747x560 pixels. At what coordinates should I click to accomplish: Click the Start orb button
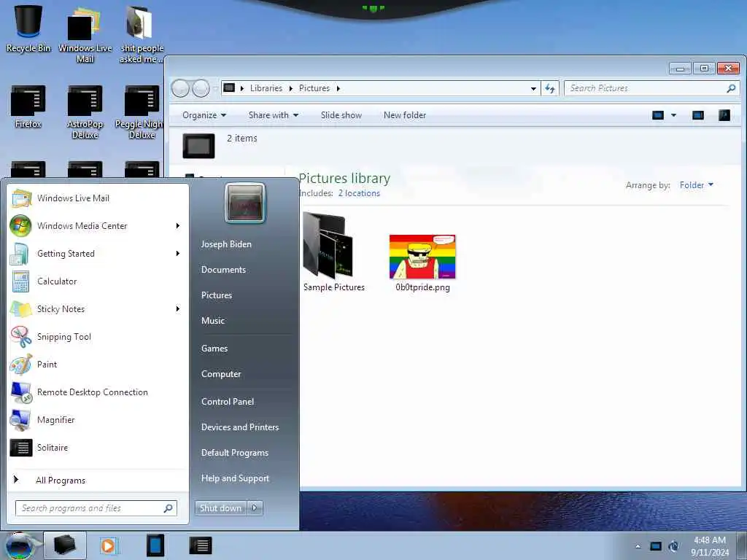coord(20,545)
